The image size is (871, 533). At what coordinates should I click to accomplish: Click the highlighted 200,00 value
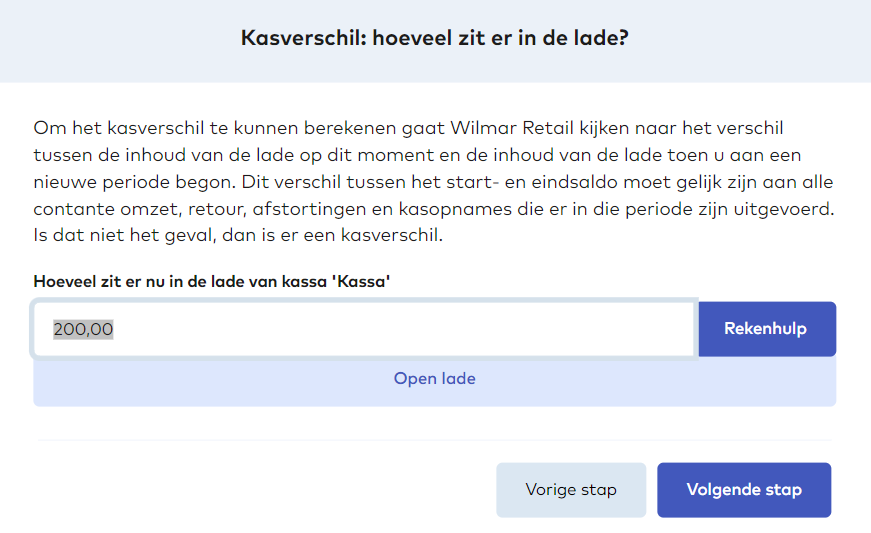point(83,329)
